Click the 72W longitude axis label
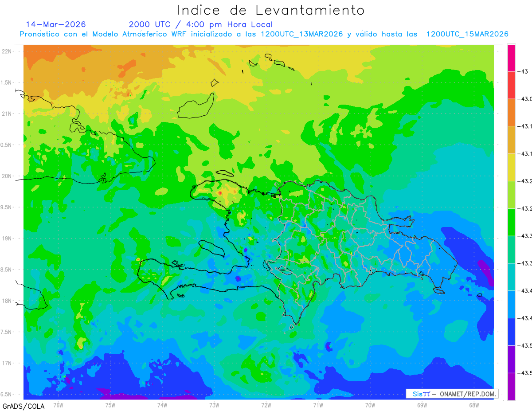The image size is (532, 411). click(266, 405)
